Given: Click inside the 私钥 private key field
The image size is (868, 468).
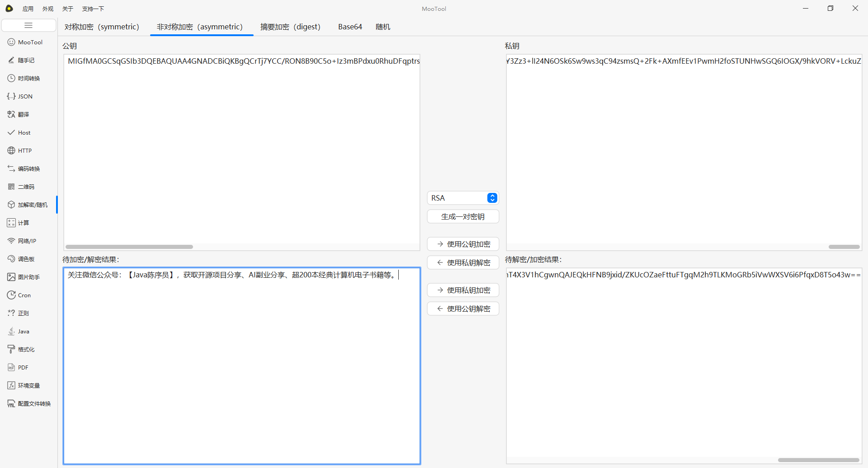Looking at the screenshot, I should click(684, 149).
